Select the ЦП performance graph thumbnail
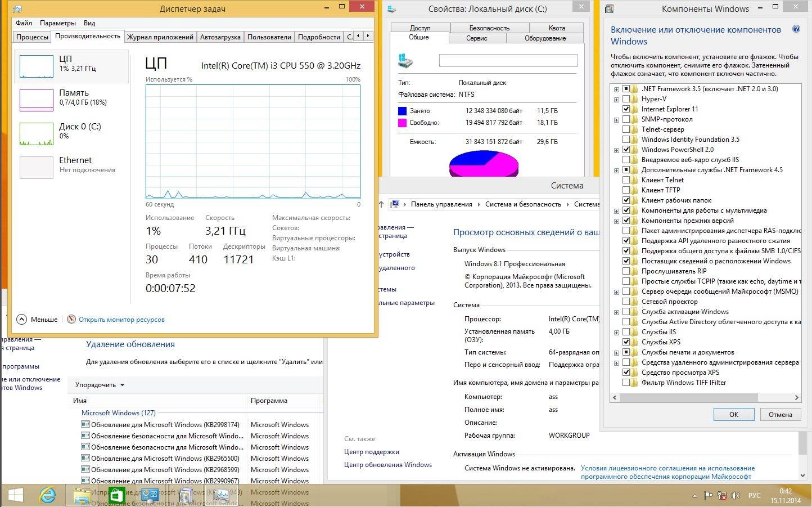This screenshot has height=507, width=812. 36,66
